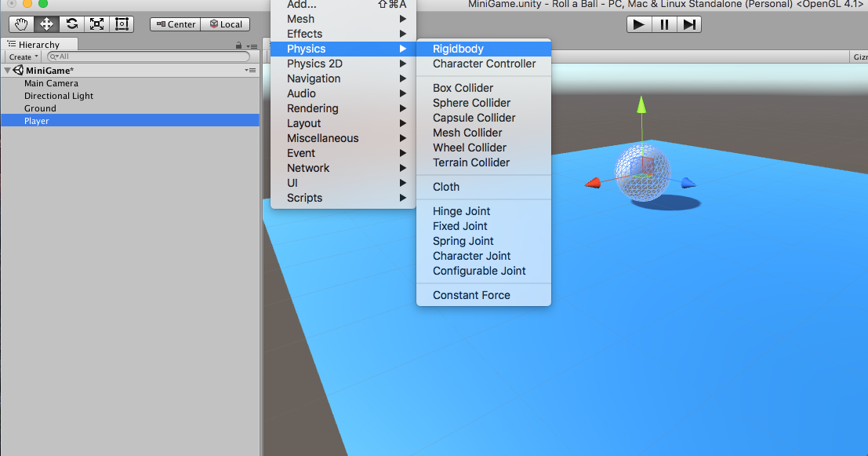This screenshot has width=868, height=456.
Task: Click the Center pivot button
Action: [175, 24]
